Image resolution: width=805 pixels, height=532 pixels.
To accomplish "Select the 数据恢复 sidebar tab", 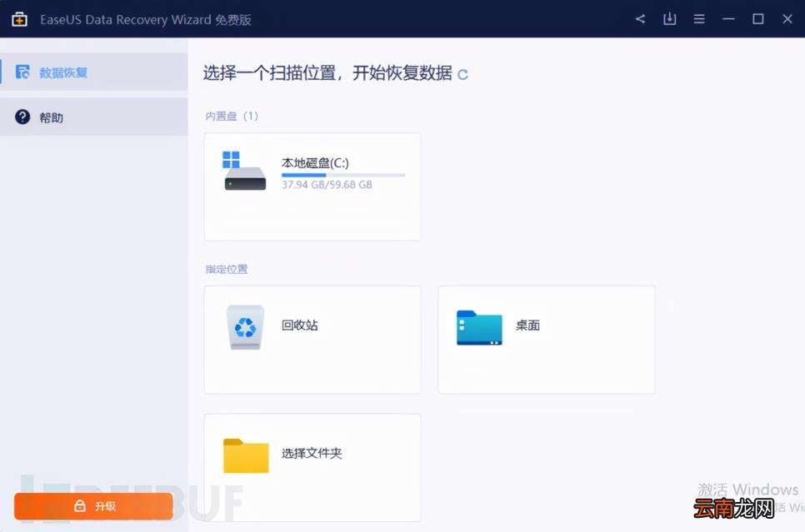I will click(94, 72).
